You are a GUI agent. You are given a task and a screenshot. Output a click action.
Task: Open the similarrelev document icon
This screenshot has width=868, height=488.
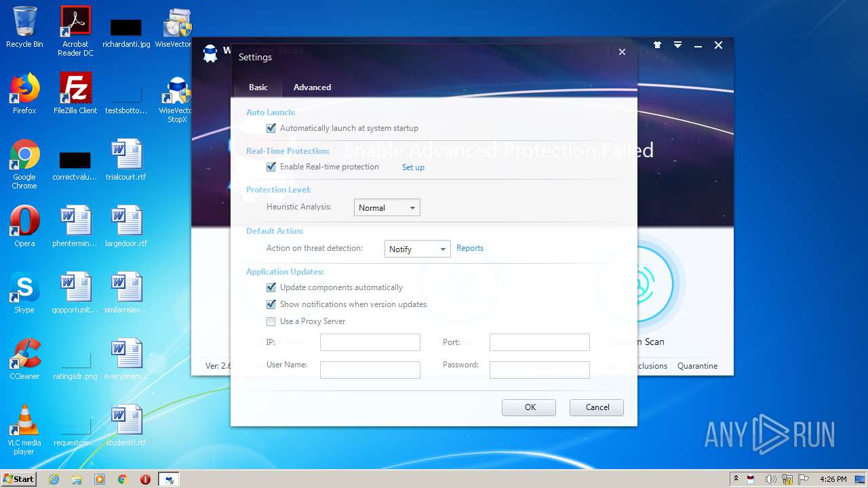[x=126, y=293]
